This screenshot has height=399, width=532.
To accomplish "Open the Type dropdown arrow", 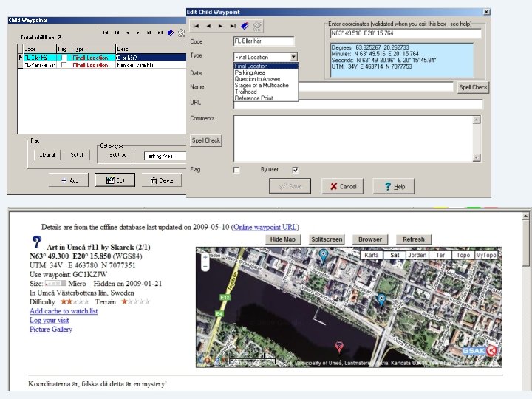I will [x=293, y=57].
